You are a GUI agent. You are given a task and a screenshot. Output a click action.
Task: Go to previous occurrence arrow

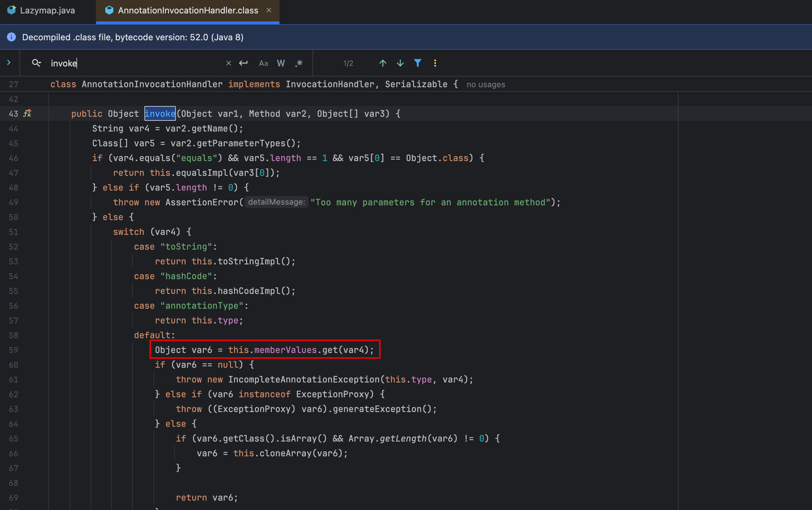tap(383, 63)
